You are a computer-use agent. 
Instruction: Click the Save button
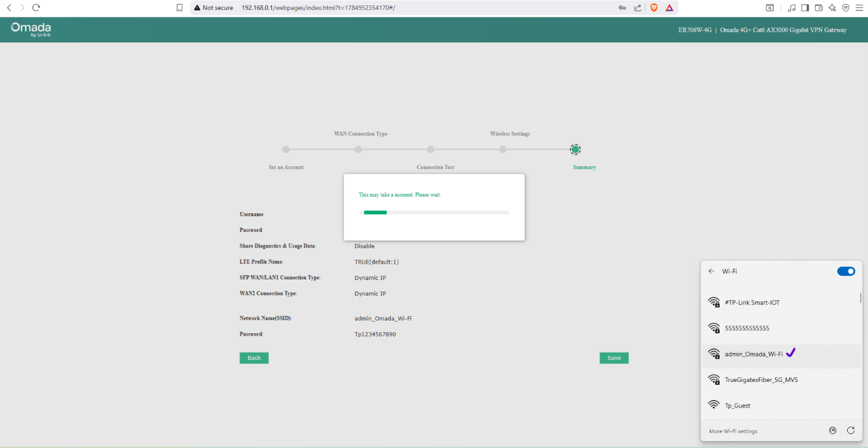tap(614, 358)
